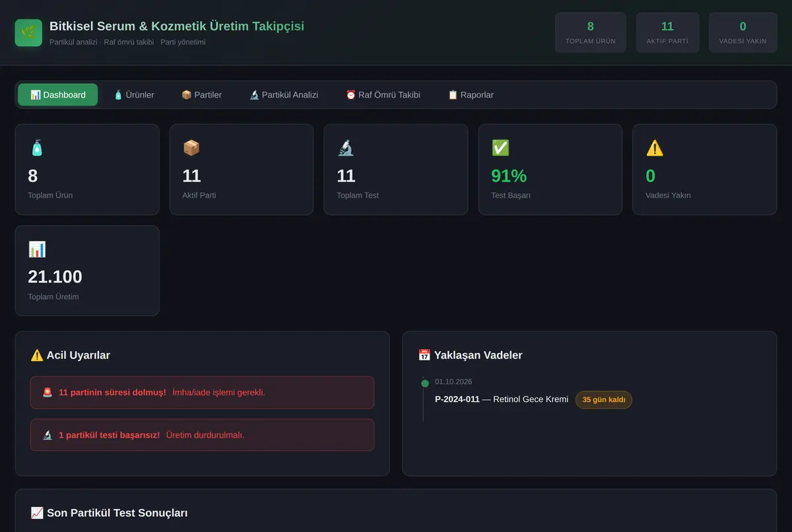The width and height of the screenshot is (792, 532).
Task: Click the Acil Uyarılar heading text
Action: click(79, 355)
